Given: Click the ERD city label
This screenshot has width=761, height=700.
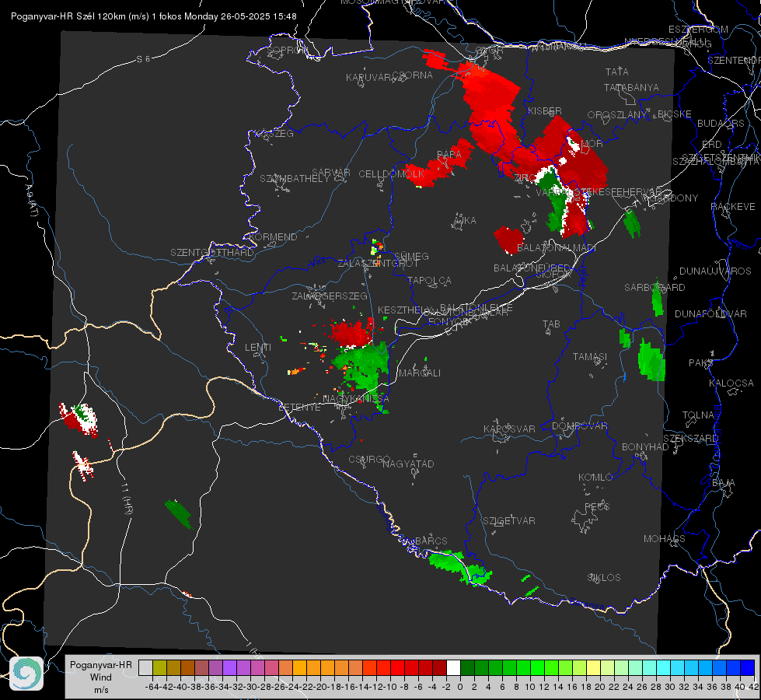Looking at the screenshot, I should (x=712, y=145).
